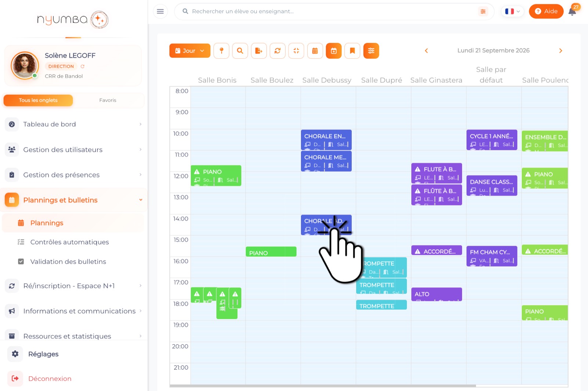The width and height of the screenshot is (588, 391).
Task: Open DANSE CLASS... event block
Action: pos(492,186)
